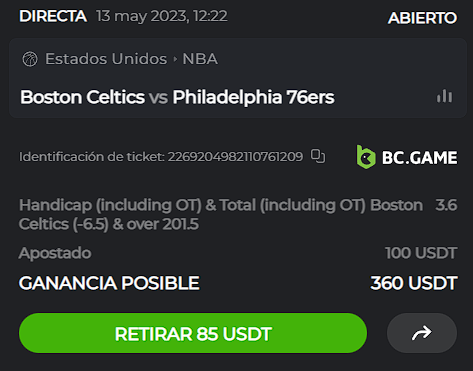Screen dimensions: 473x371
Task: Open match statistics bar chart icon
Action: point(444,96)
